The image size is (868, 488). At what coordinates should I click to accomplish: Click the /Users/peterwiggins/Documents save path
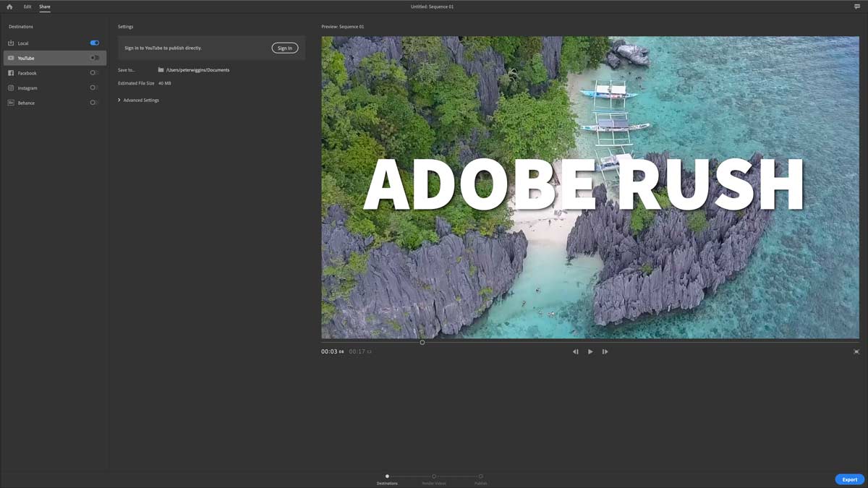pyautogui.click(x=197, y=70)
